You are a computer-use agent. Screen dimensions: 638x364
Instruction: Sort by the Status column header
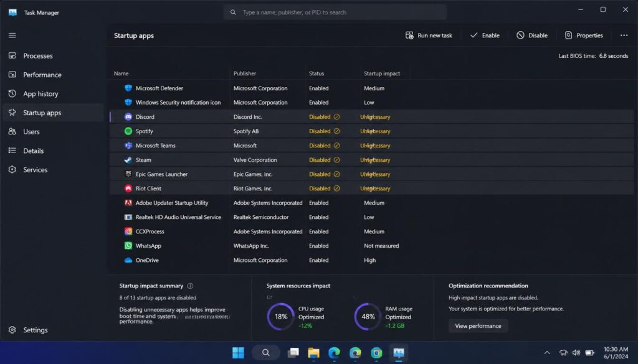[x=316, y=73]
